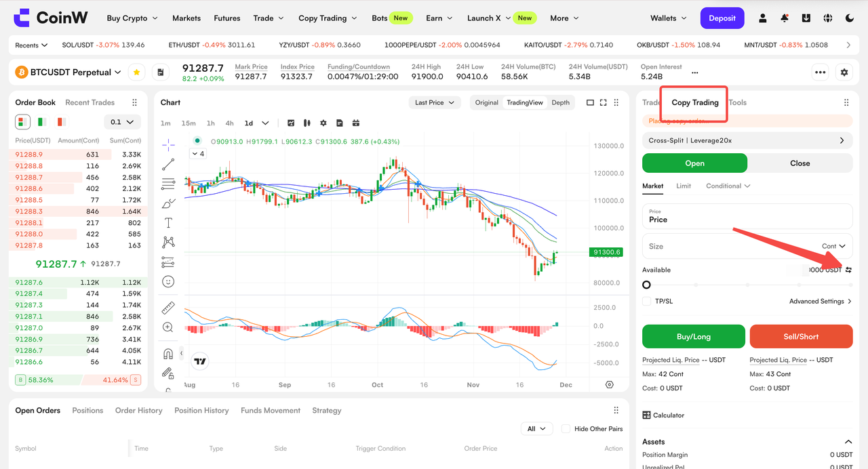Open the notifications bell icon
The height and width of the screenshot is (469, 868).
click(x=785, y=18)
